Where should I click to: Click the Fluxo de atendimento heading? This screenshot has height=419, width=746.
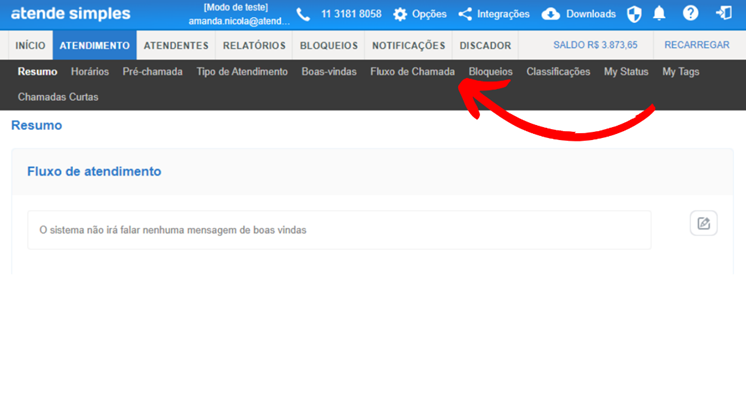tap(94, 171)
